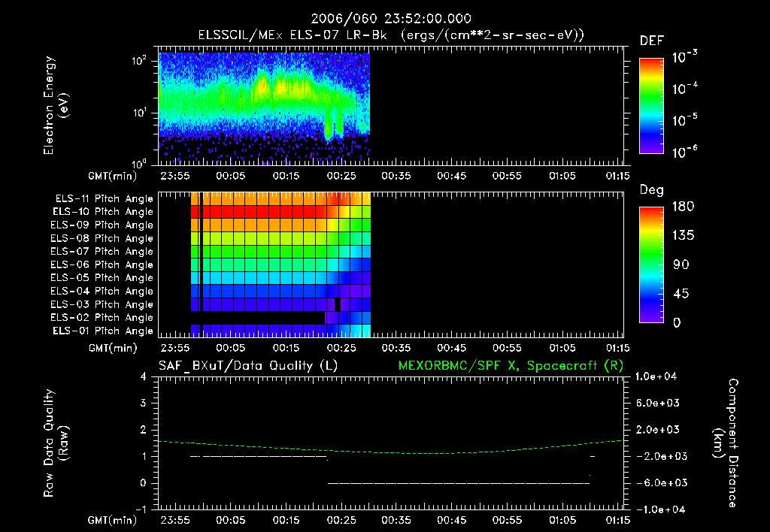Click the white data quality line at level 0
The image size is (770, 532).
coord(459,483)
